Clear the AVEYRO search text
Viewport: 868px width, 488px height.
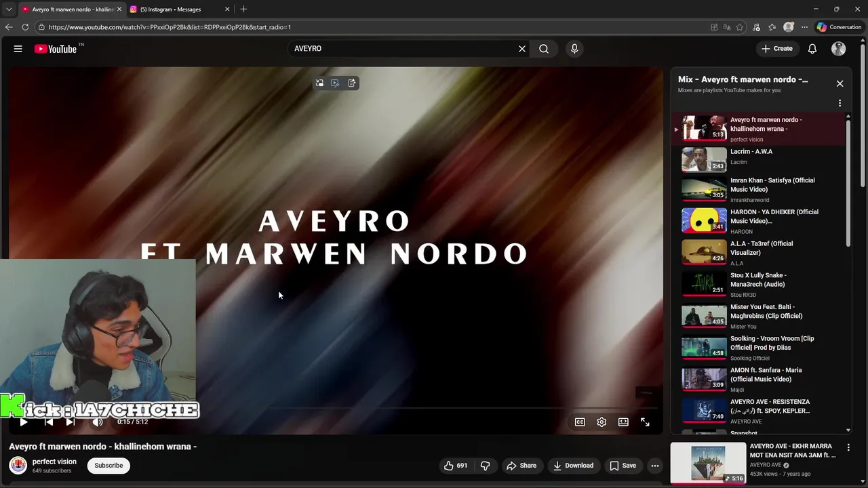point(522,49)
